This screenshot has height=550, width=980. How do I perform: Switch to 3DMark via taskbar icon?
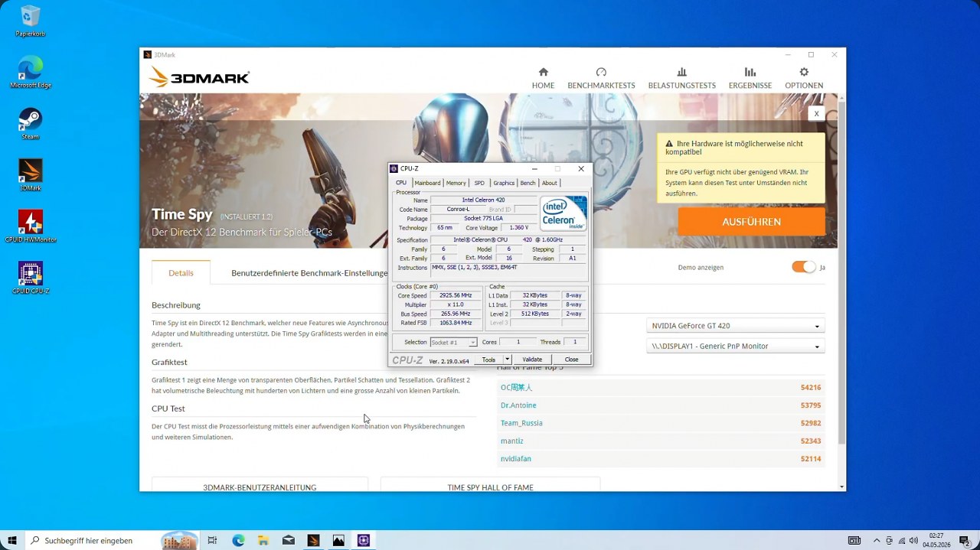(313, 541)
